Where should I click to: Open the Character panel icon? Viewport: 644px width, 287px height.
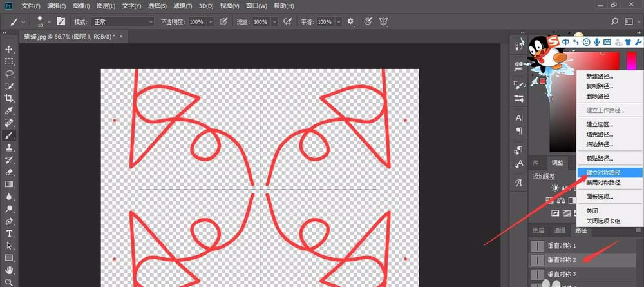[518, 118]
